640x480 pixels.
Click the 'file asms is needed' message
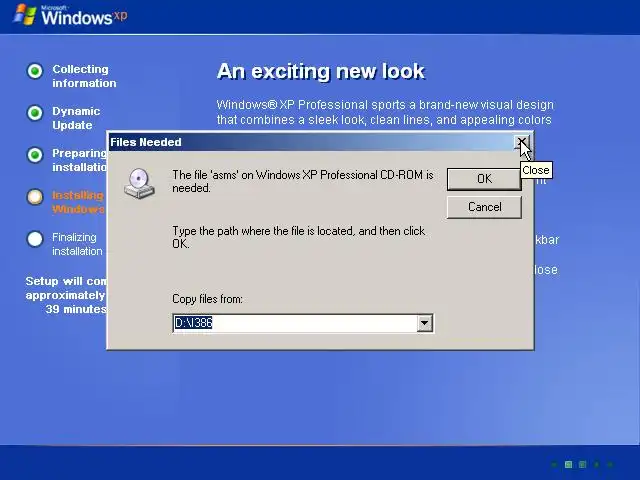[302, 181]
